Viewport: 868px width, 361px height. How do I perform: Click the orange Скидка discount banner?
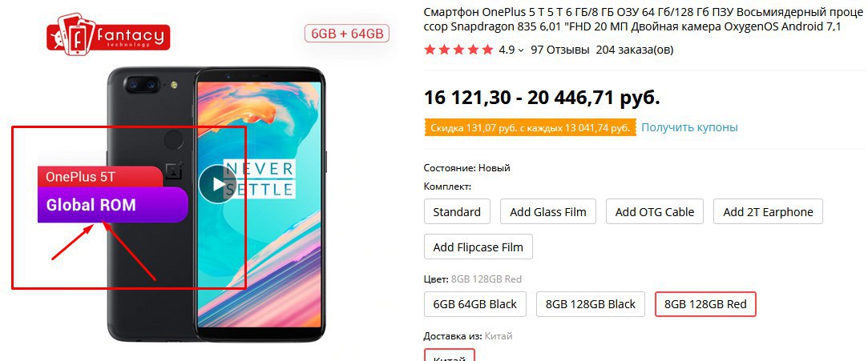(x=530, y=128)
